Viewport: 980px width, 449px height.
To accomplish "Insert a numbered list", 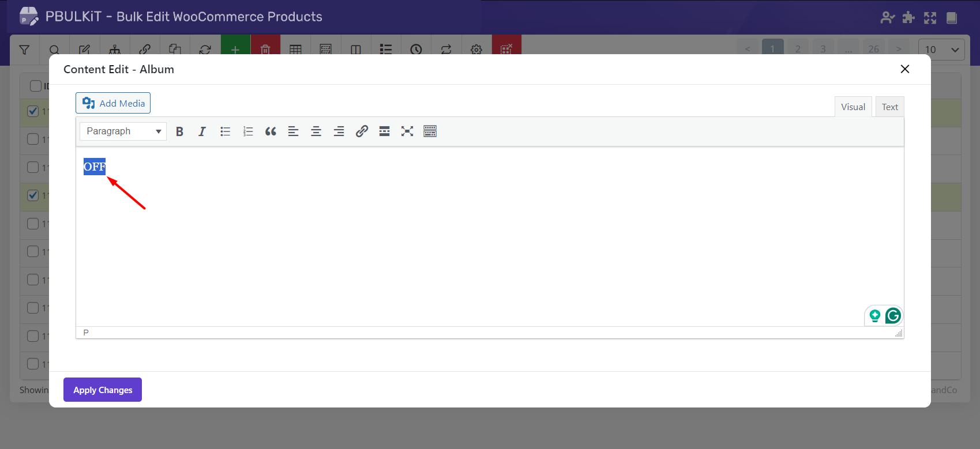I will pyautogui.click(x=248, y=131).
